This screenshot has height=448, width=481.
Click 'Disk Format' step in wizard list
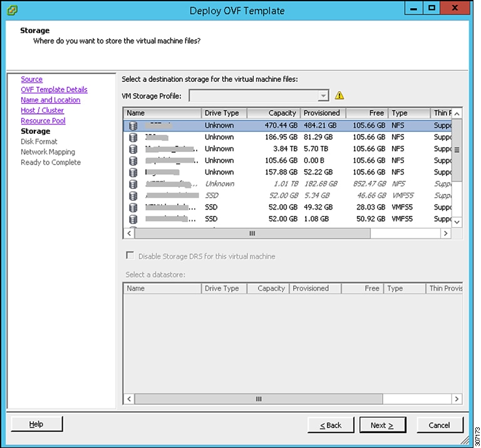[x=39, y=141]
